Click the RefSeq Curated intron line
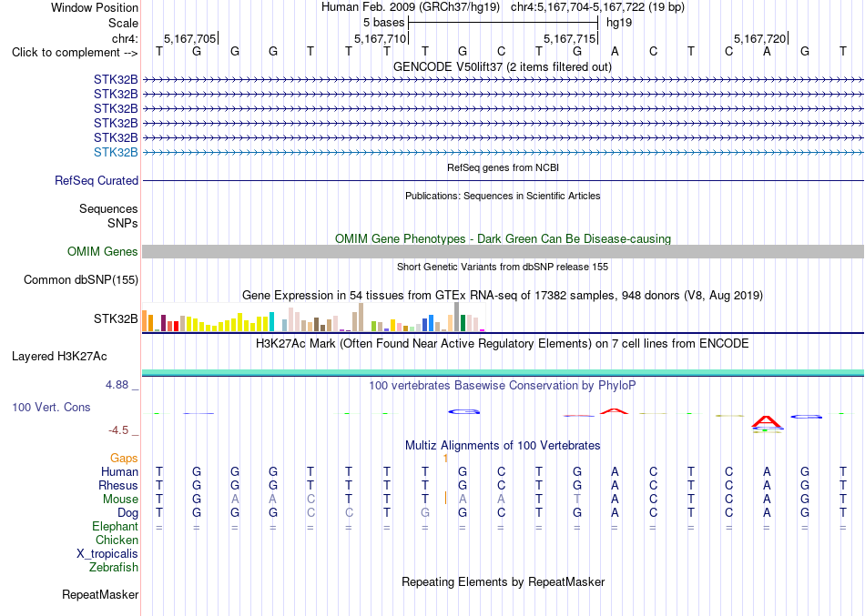The width and height of the screenshot is (865, 616). pyautogui.click(x=503, y=180)
